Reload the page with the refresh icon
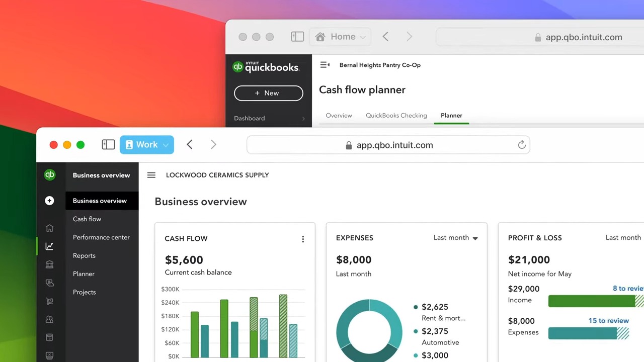The width and height of the screenshot is (644, 362). coord(522,145)
